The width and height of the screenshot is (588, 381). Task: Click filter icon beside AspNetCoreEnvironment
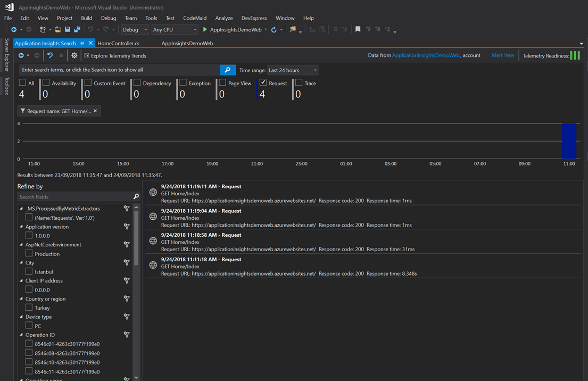pos(127,244)
